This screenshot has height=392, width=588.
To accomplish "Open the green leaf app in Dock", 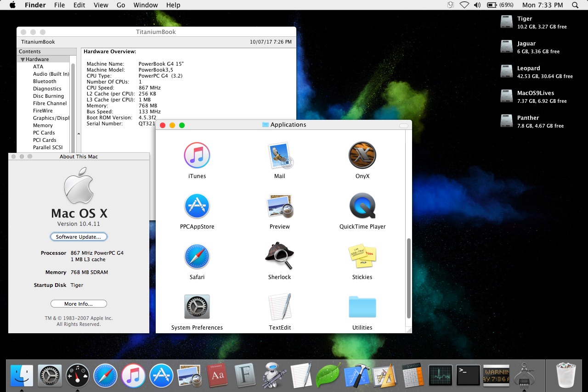I will click(328, 375).
